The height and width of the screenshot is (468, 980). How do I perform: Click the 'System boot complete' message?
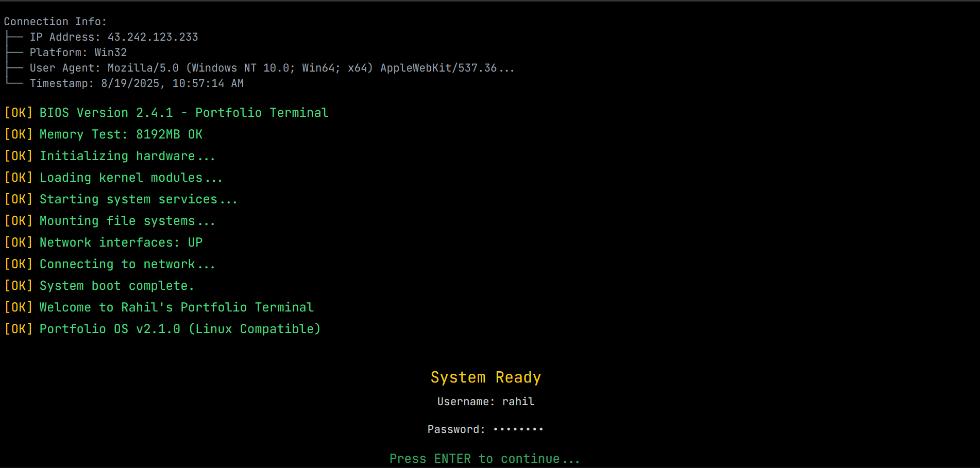99,285
